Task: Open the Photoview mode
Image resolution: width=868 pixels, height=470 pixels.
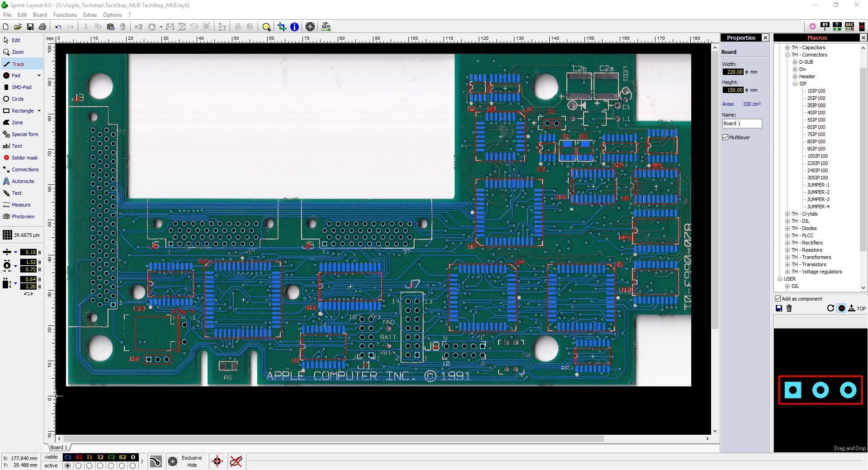Action: point(19,216)
